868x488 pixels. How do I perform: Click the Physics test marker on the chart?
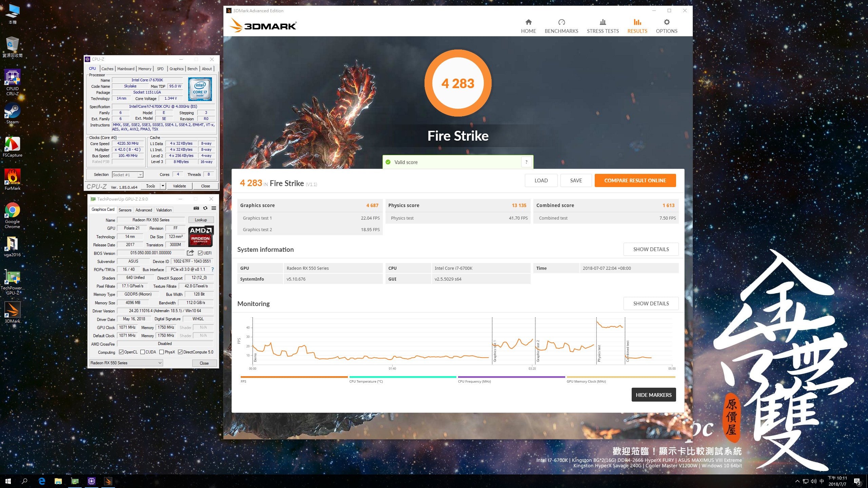599,353
